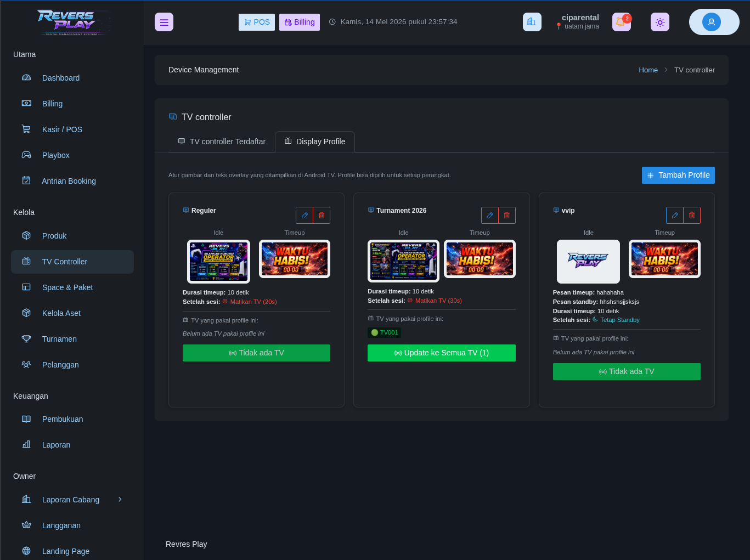Click the Playbox gamepad icon
The image size is (750, 560).
[26, 155]
